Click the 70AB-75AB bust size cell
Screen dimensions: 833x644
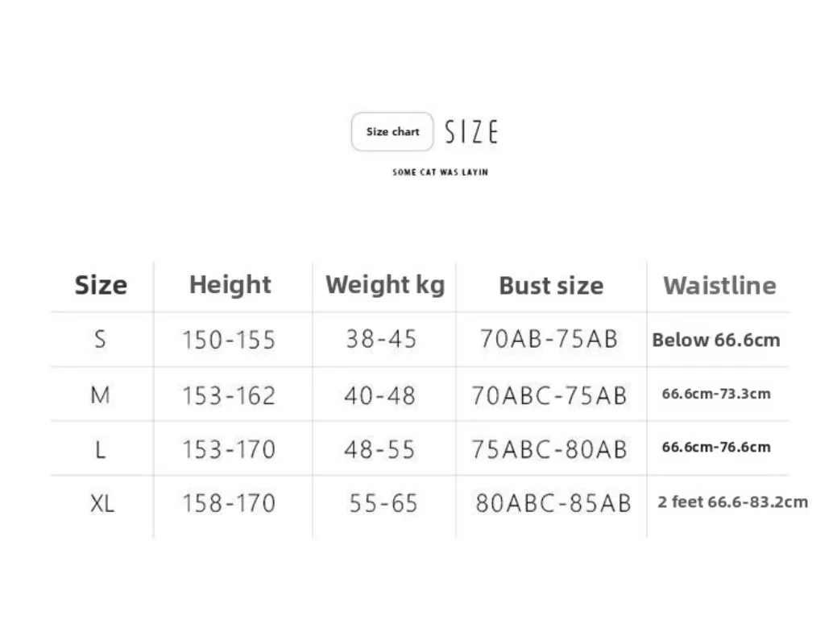549,339
